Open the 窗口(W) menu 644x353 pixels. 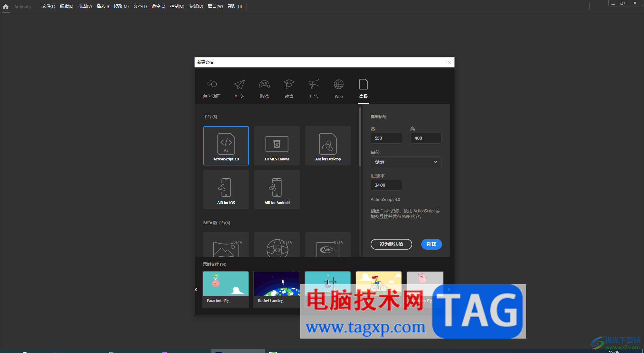(x=215, y=6)
